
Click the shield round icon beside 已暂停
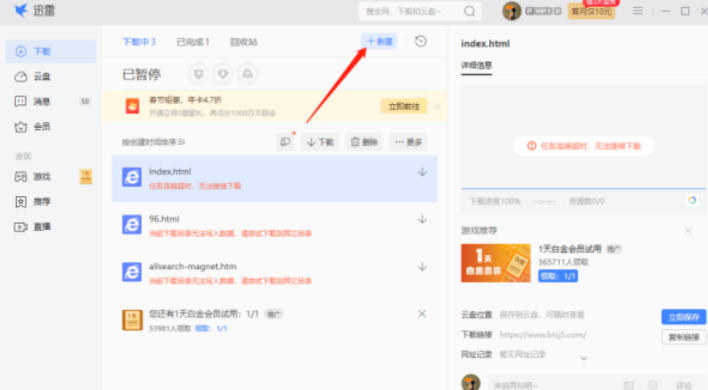click(x=199, y=74)
